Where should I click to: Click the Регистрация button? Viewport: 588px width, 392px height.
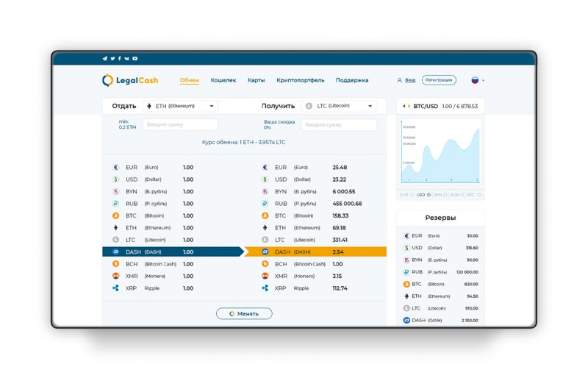tap(439, 80)
